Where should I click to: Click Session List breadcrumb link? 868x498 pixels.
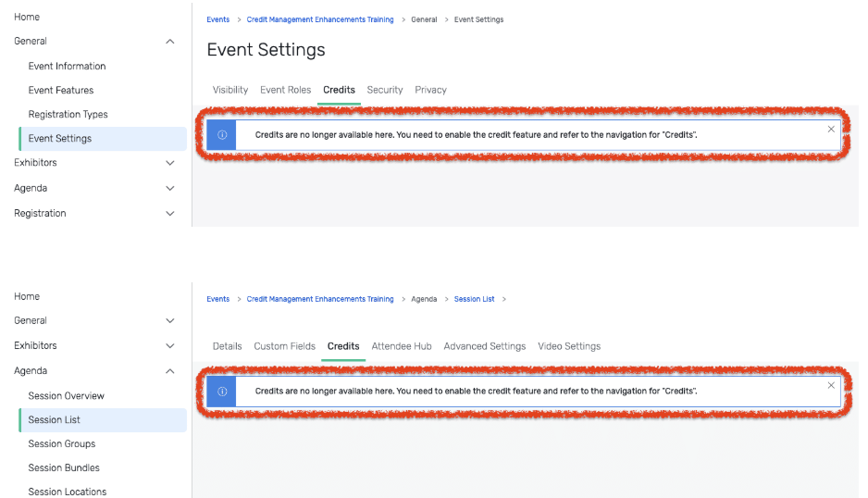coord(475,299)
